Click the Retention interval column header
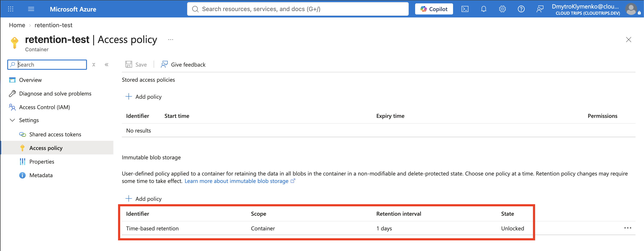644x251 pixels. click(399, 214)
